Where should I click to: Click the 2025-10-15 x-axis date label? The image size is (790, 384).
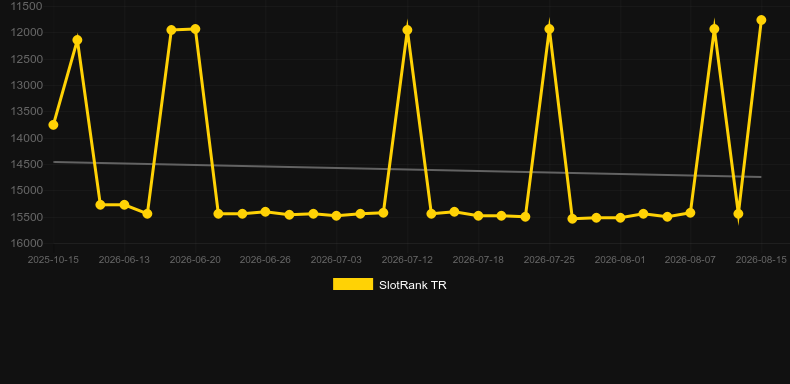point(53,260)
